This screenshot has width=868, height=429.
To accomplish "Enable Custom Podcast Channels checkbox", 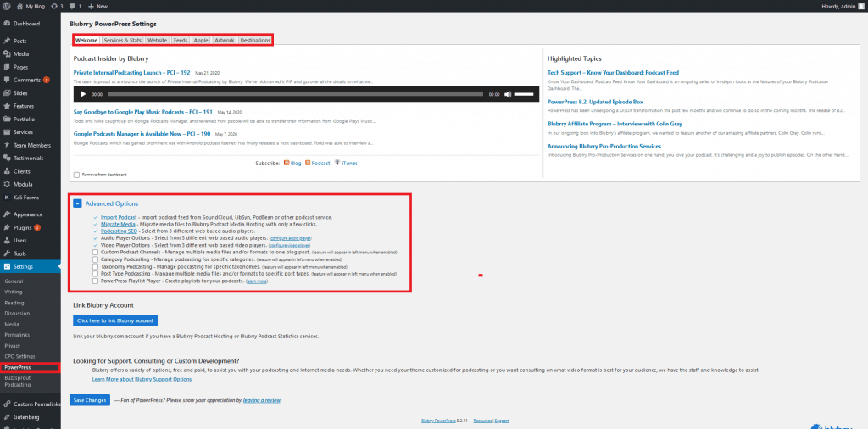I will point(96,252).
